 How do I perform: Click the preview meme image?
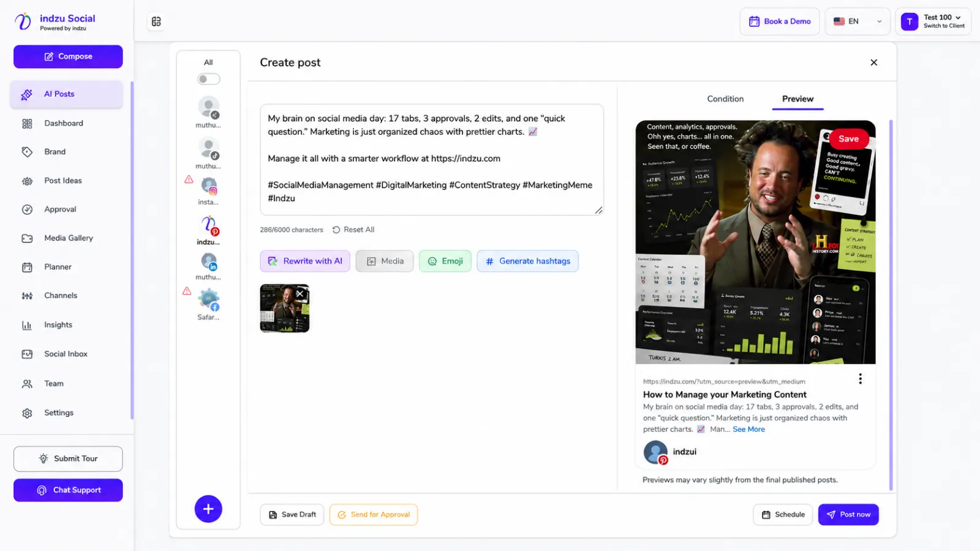[x=756, y=242]
